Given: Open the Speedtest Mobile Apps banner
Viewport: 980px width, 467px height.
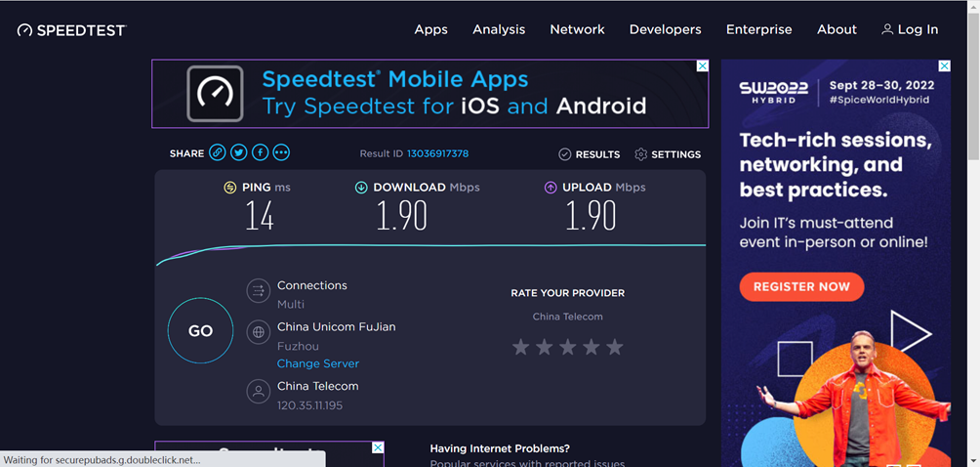Looking at the screenshot, I should click(430, 94).
